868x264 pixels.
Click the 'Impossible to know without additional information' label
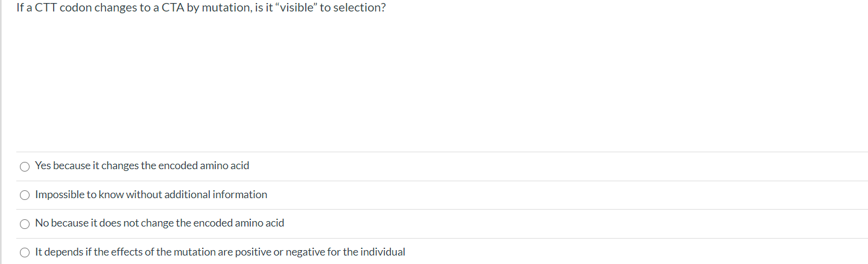click(151, 195)
